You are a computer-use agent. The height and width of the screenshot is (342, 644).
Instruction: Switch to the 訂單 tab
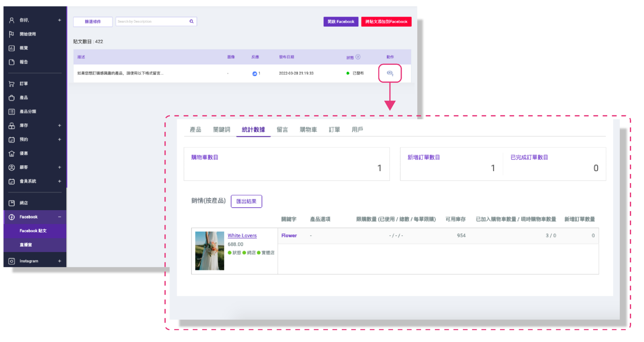(334, 130)
